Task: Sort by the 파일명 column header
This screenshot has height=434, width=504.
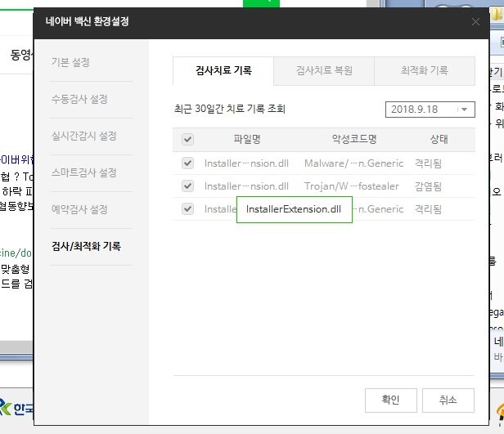Action: 247,139
